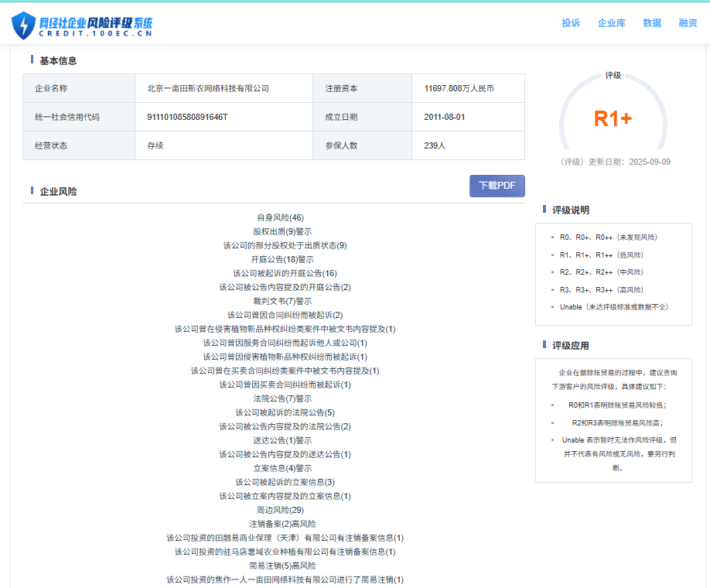
Task: Click the 焦作一人一亩田网络科技有限公司 simple cancellation line
Action: pyautogui.click(x=285, y=579)
